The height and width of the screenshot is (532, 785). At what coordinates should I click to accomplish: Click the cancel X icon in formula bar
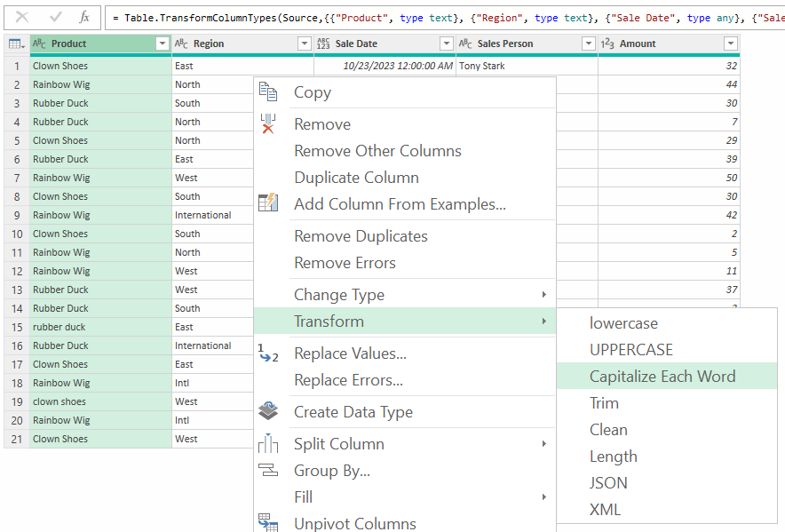[x=23, y=17]
